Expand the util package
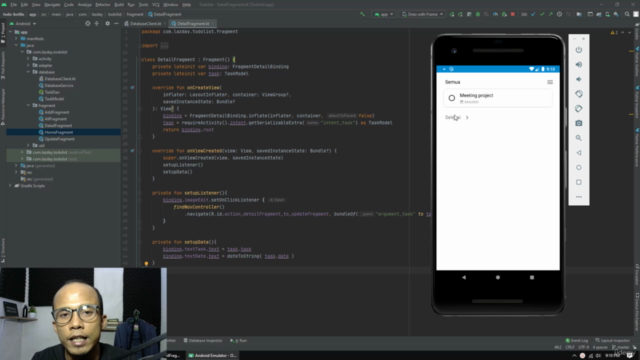 pyautogui.click(x=28, y=145)
